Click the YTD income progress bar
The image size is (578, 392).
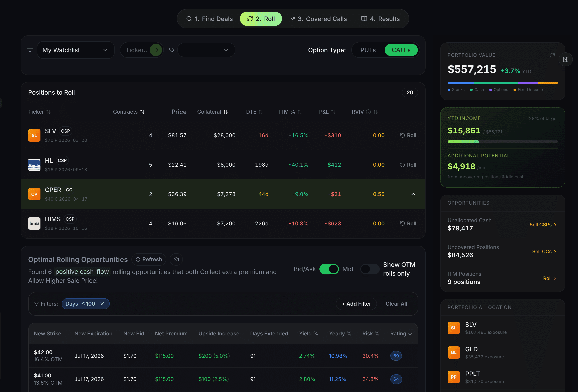pyautogui.click(x=502, y=142)
